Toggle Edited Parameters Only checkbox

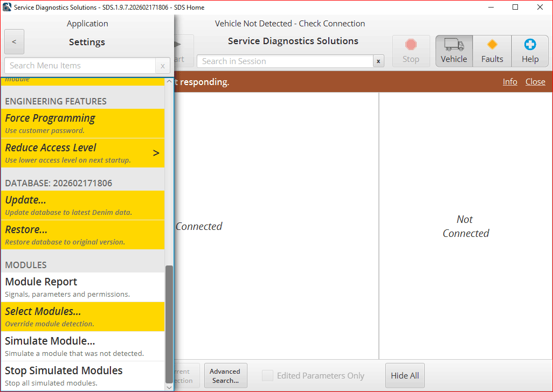point(267,376)
